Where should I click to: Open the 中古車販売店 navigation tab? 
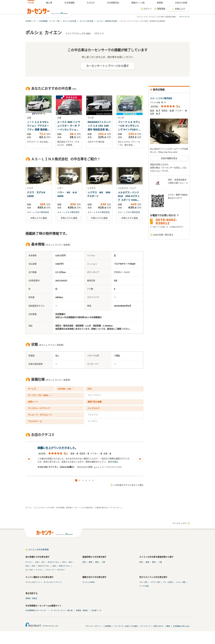[x=113, y=3]
